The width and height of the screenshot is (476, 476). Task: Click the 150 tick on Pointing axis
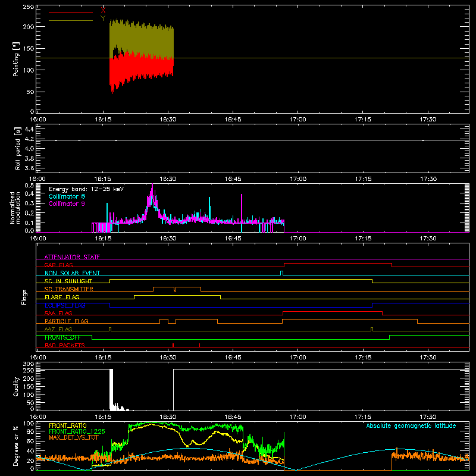point(29,49)
